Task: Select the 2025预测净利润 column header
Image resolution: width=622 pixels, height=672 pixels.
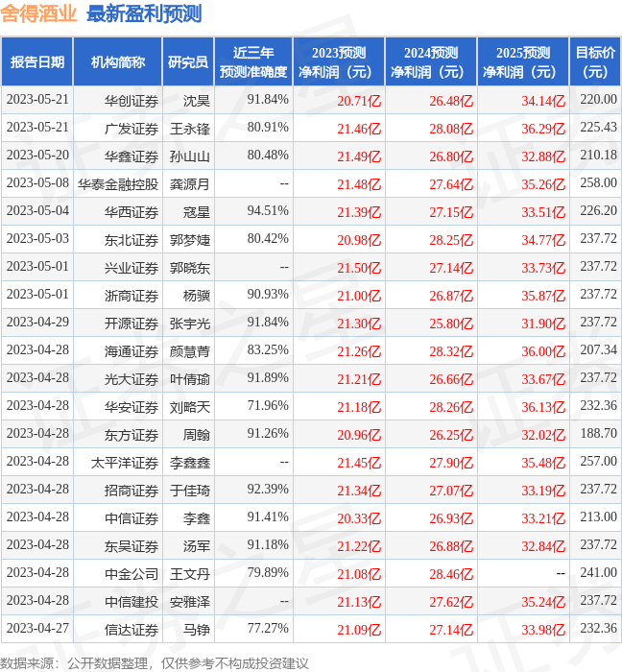Action: (523, 62)
